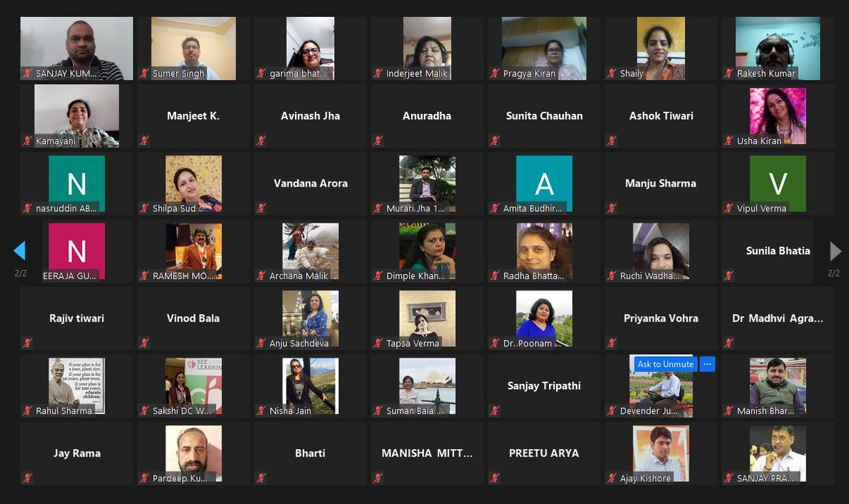The image size is (849, 504).
Task: Select Rahul Sharma quote picture
Action: [x=76, y=386]
